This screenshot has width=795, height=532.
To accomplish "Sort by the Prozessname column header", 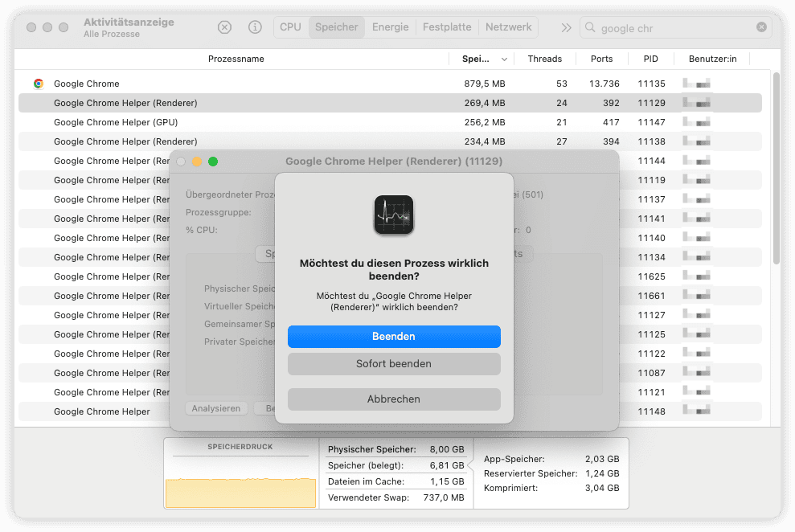I will point(236,59).
